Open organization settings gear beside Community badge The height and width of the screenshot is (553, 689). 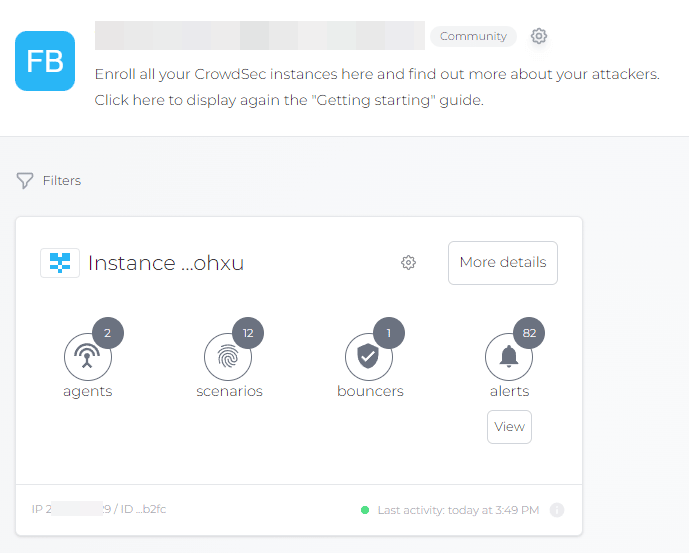coord(539,36)
